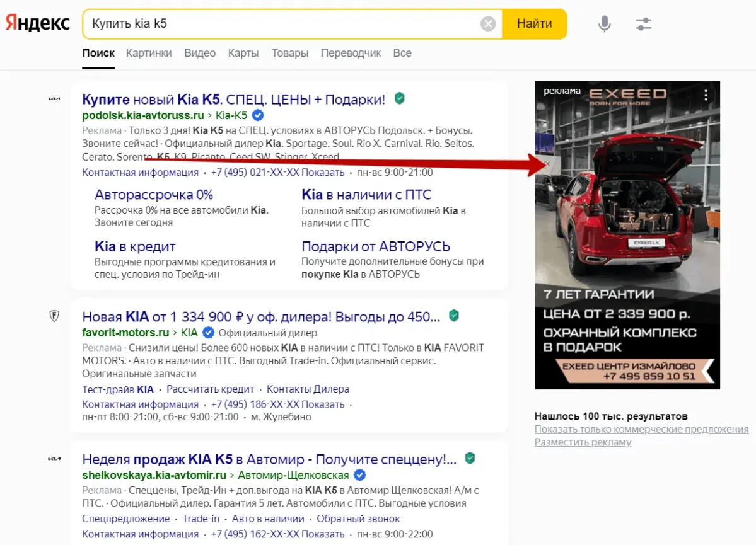This screenshot has height=545, width=756.
Task: Open the three-dot menu on EXEED ad
Action: (x=706, y=95)
